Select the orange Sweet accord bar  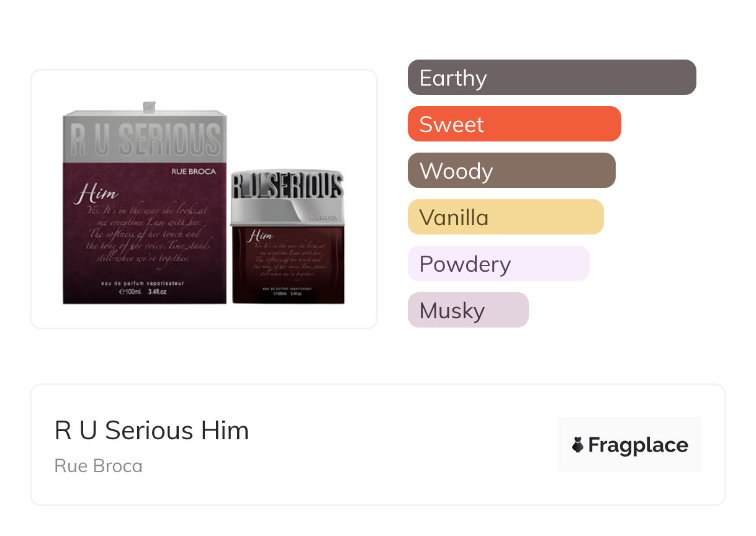tap(514, 124)
